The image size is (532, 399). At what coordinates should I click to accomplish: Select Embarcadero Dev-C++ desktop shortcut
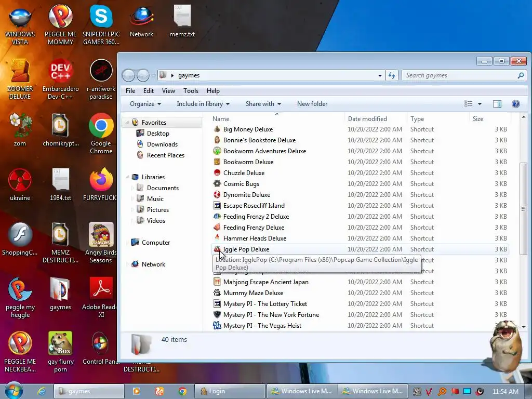(60, 79)
